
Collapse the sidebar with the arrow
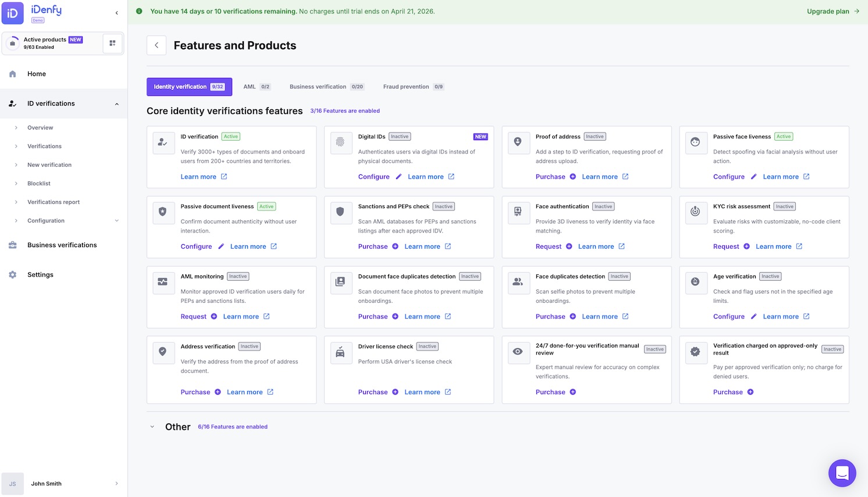point(117,13)
